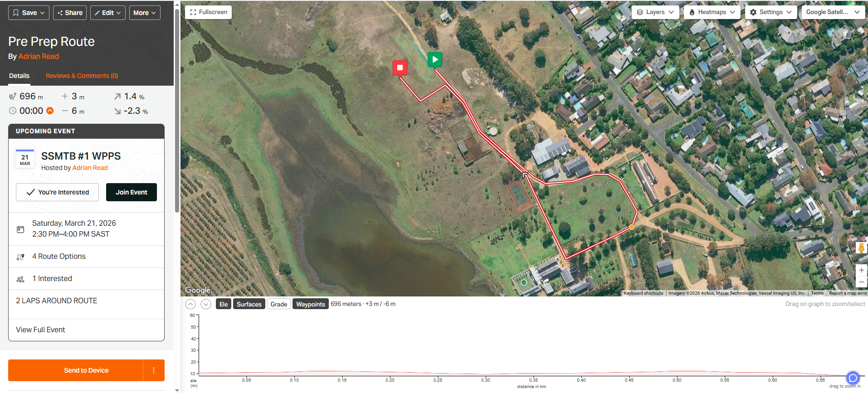This screenshot has width=868, height=393.
Task: Open Street View pegman icon
Action: point(861,248)
